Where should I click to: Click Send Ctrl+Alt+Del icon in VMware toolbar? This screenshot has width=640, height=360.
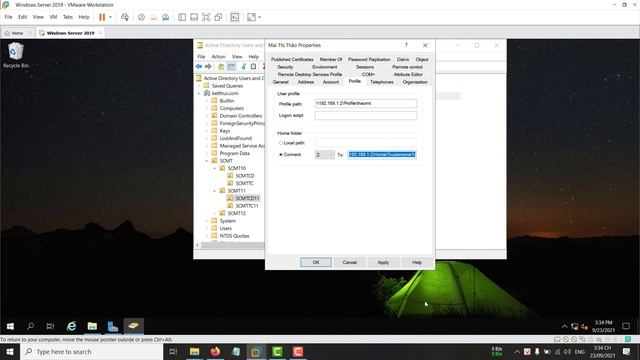(125, 17)
